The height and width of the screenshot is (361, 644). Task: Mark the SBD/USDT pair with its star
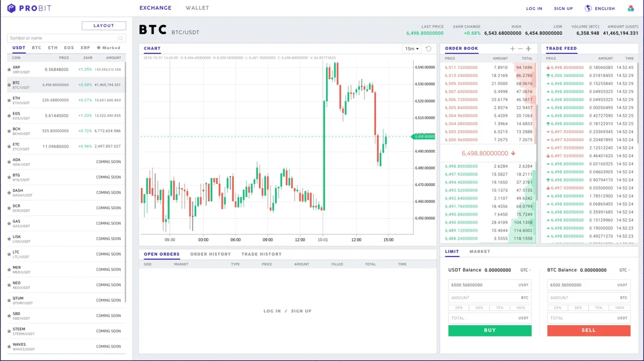click(x=9, y=316)
